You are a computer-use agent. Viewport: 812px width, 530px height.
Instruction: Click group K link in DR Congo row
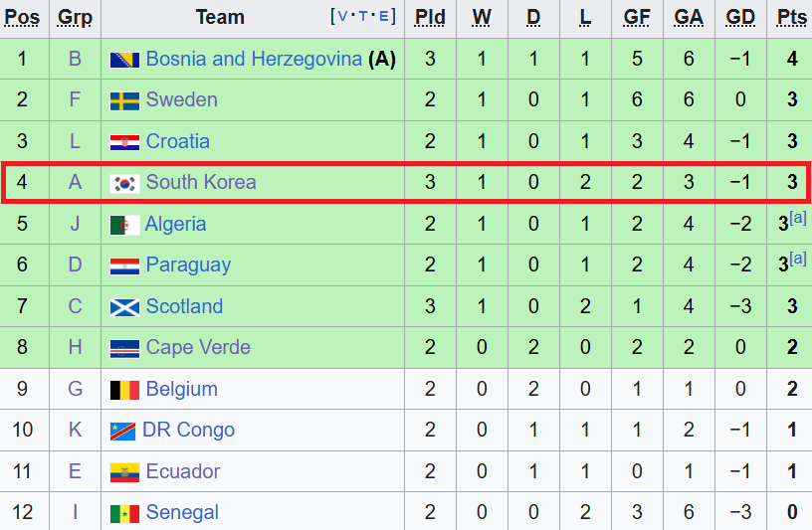pyautogui.click(x=75, y=430)
